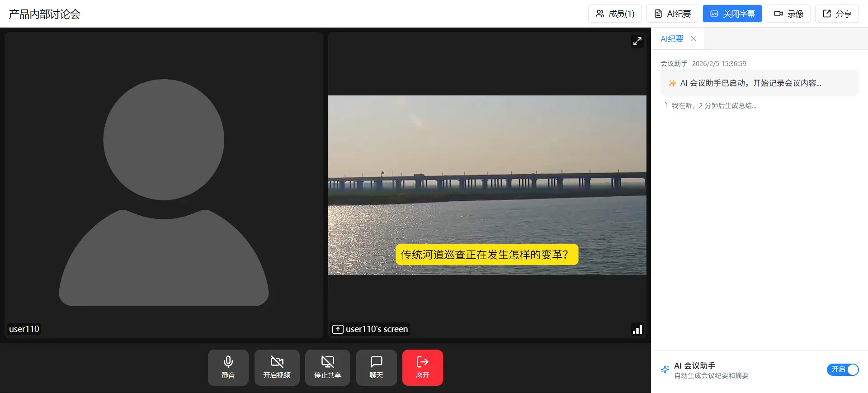The image size is (868, 393).
Task: Stop screen sharing with 停止共享
Action: click(327, 367)
